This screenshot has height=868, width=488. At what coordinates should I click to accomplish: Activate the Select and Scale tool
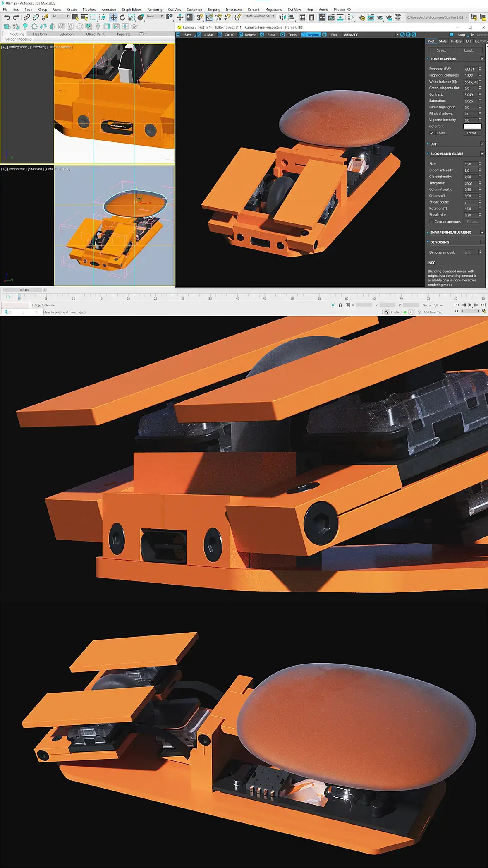[x=132, y=17]
